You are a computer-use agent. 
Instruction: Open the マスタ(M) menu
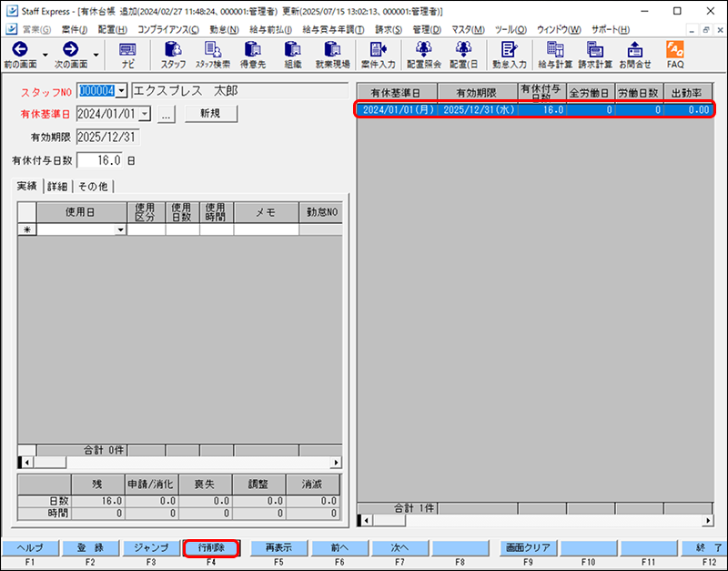tap(468, 29)
